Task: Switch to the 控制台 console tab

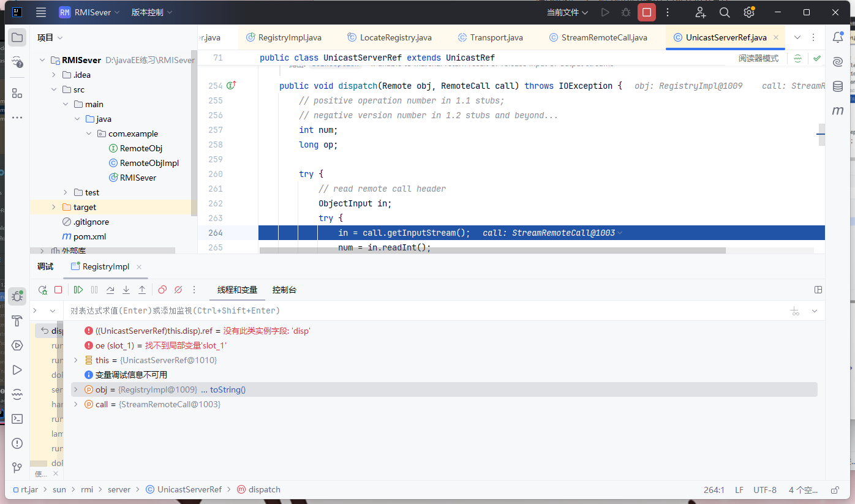Action: (x=284, y=290)
